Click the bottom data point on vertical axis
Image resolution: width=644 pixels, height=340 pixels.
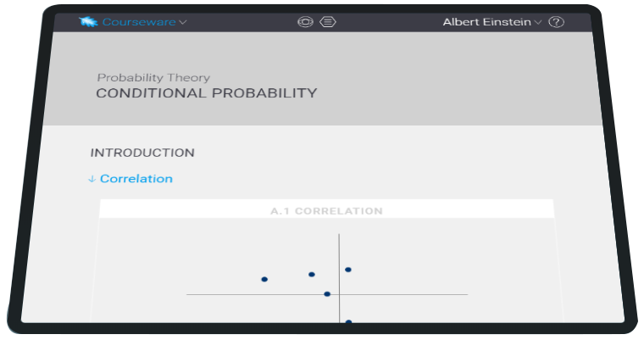(348, 321)
